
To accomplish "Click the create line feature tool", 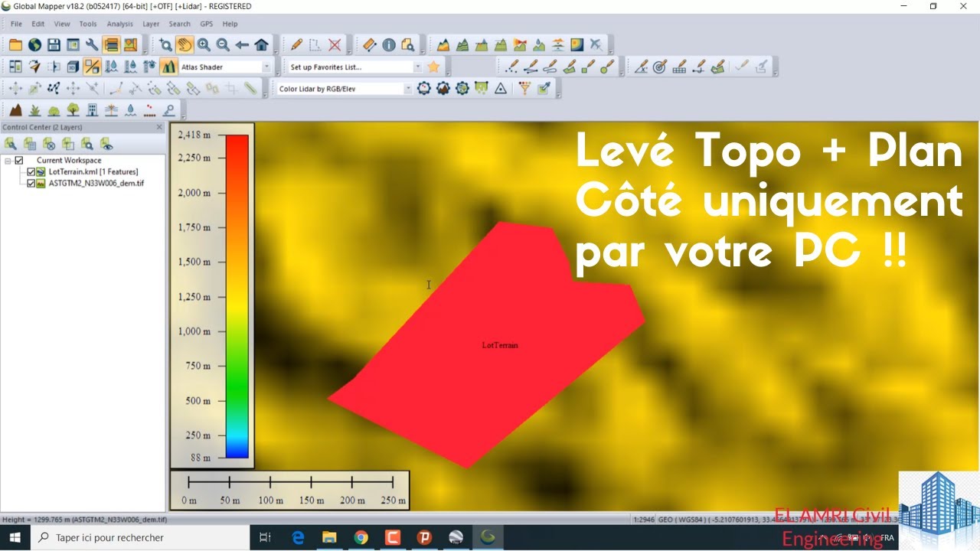I will click(531, 67).
